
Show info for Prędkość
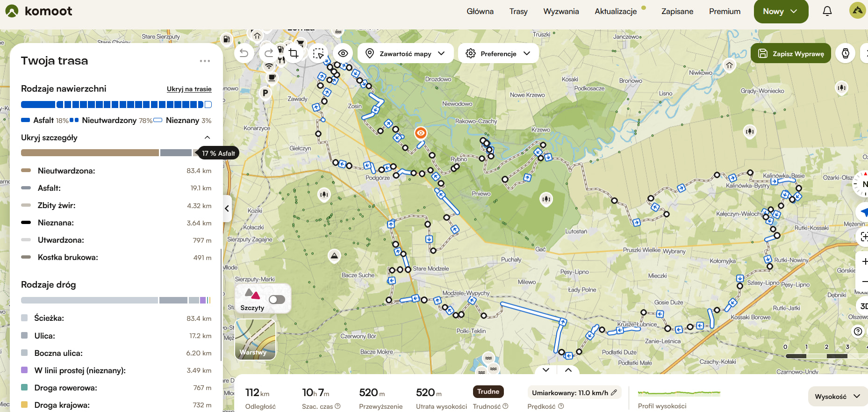click(x=561, y=406)
